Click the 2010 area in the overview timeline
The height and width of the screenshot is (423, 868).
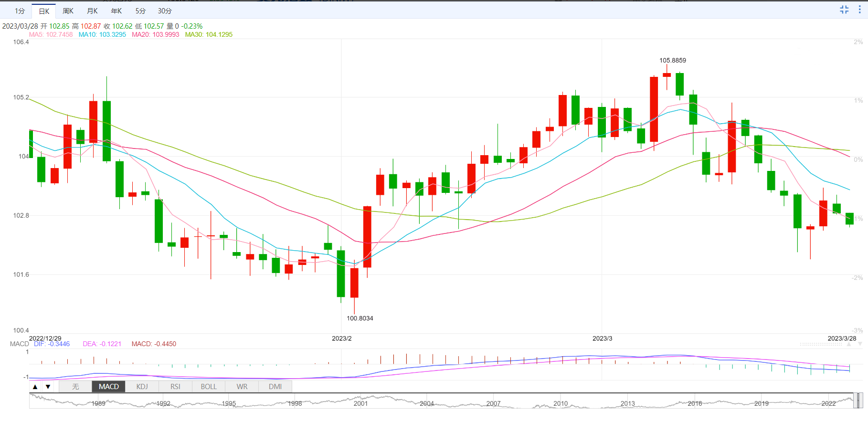point(561,403)
